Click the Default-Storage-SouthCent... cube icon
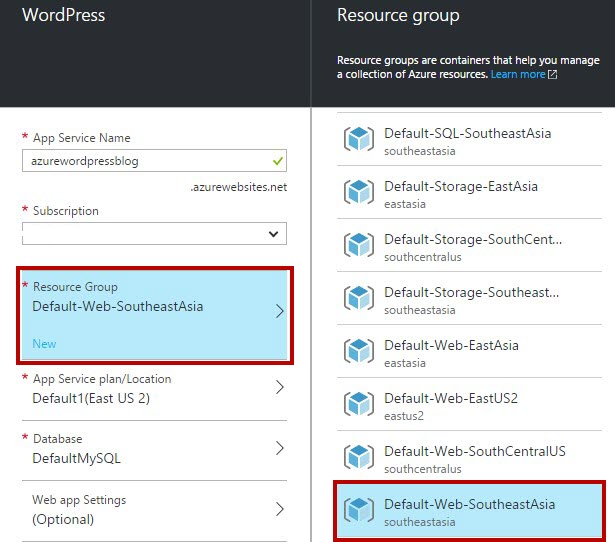The image size is (615, 542). pyautogui.click(x=359, y=245)
